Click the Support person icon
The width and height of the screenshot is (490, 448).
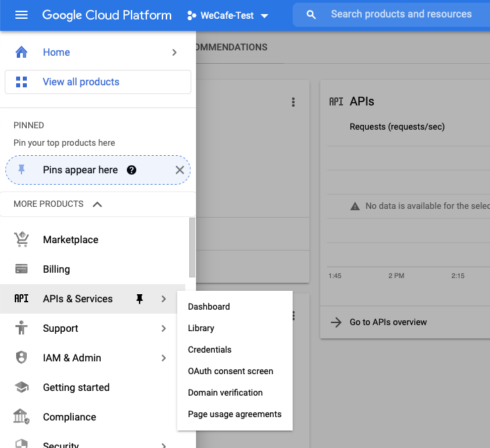click(21, 328)
